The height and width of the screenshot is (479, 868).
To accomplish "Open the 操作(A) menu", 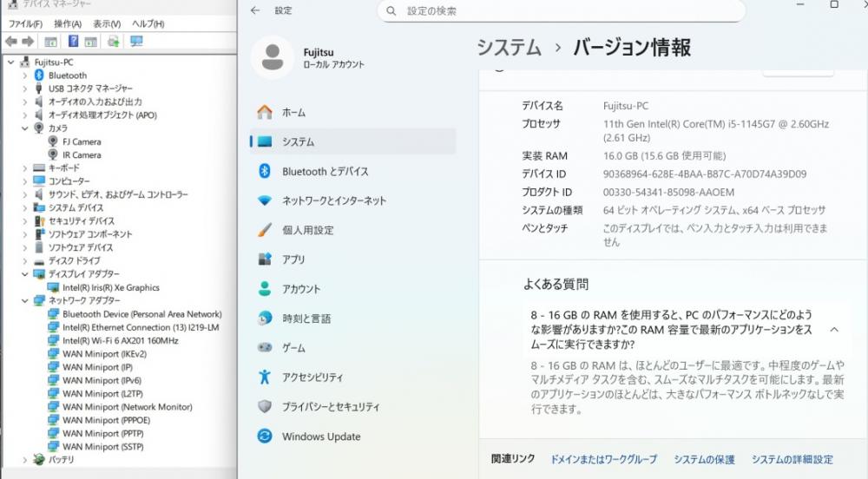I will click(67, 23).
